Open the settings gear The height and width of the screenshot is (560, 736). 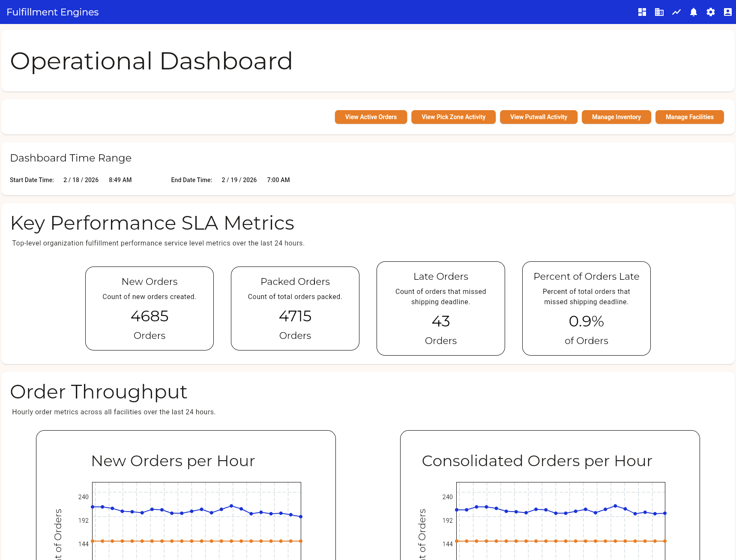coord(710,12)
